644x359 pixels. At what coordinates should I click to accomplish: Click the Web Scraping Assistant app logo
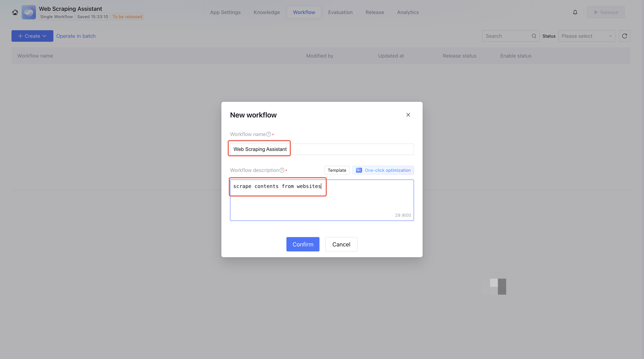[x=29, y=12]
